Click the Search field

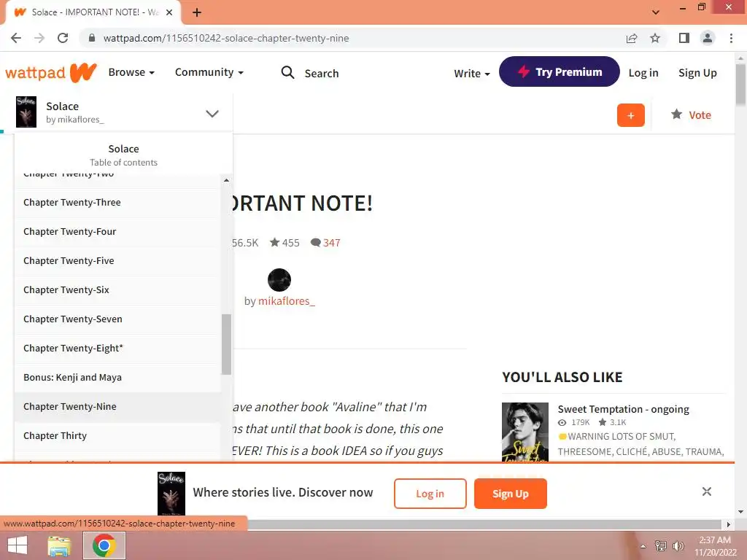pyautogui.click(x=322, y=74)
